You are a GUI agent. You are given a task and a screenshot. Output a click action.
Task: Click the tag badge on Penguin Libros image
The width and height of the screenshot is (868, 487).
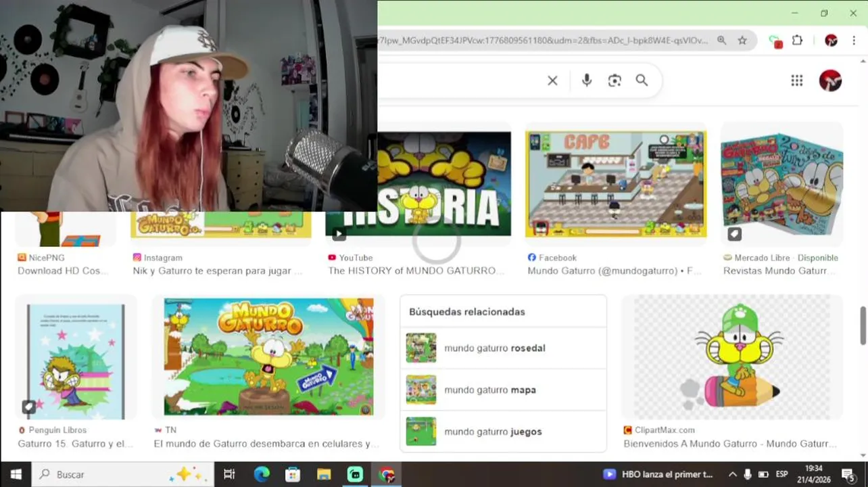[28, 407]
